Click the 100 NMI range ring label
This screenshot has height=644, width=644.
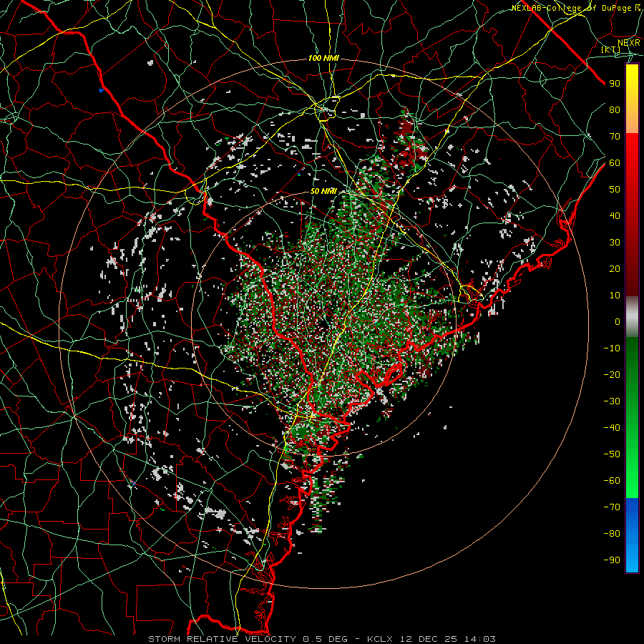click(323, 59)
